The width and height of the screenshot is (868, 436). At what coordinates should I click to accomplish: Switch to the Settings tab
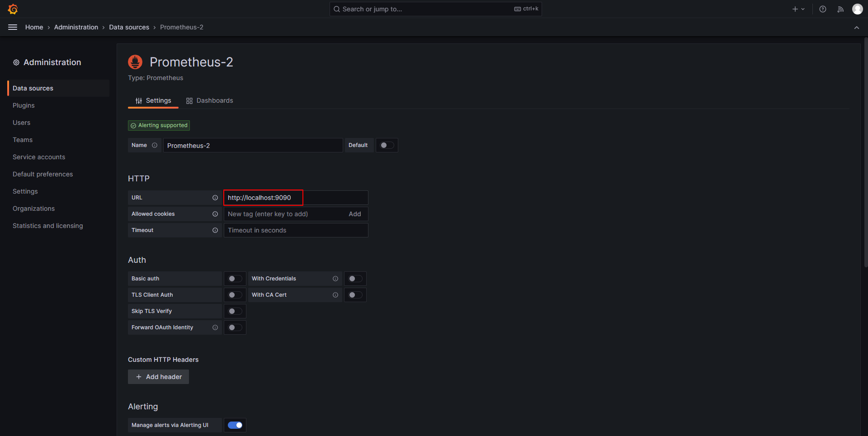coord(153,100)
